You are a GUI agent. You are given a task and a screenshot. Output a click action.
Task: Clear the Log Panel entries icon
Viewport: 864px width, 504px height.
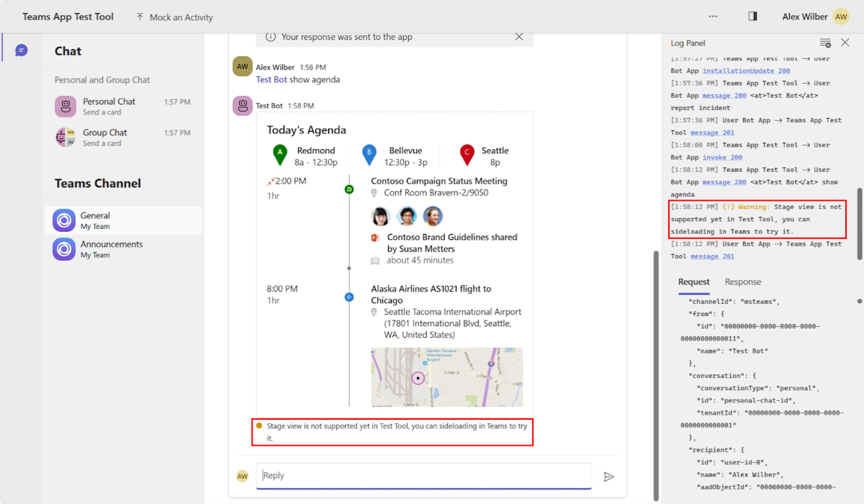pyautogui.click(x=825, y=43)
